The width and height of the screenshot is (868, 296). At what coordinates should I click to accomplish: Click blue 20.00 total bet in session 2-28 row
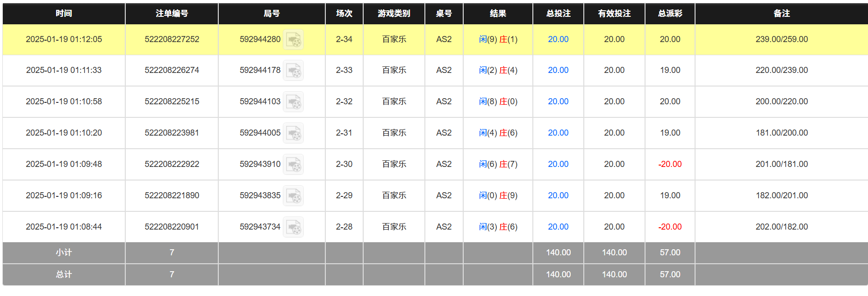click(x=558, y=227)
